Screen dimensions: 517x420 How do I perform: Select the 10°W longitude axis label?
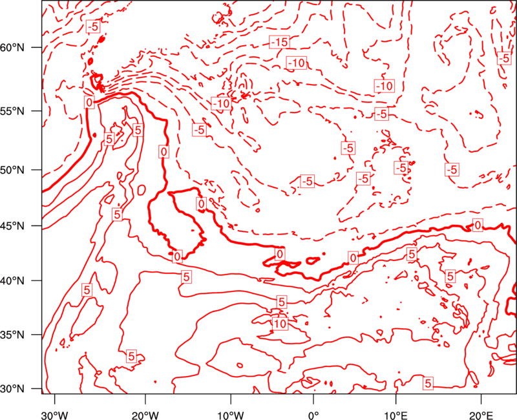click(x=231, y=415)
